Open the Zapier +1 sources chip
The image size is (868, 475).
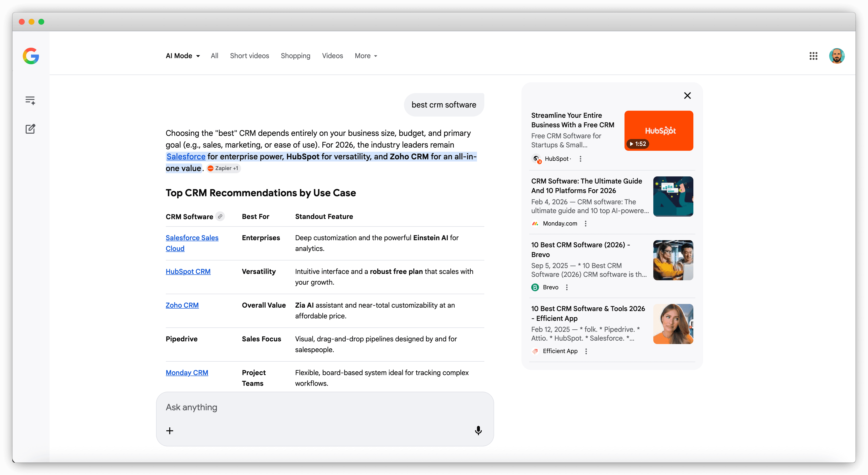223,168
